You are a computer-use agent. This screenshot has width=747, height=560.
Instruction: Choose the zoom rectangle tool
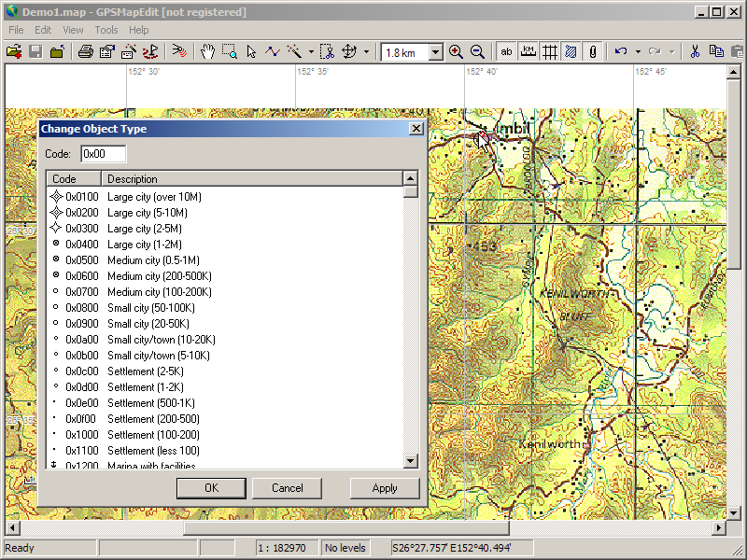click(x=229, y=52)
